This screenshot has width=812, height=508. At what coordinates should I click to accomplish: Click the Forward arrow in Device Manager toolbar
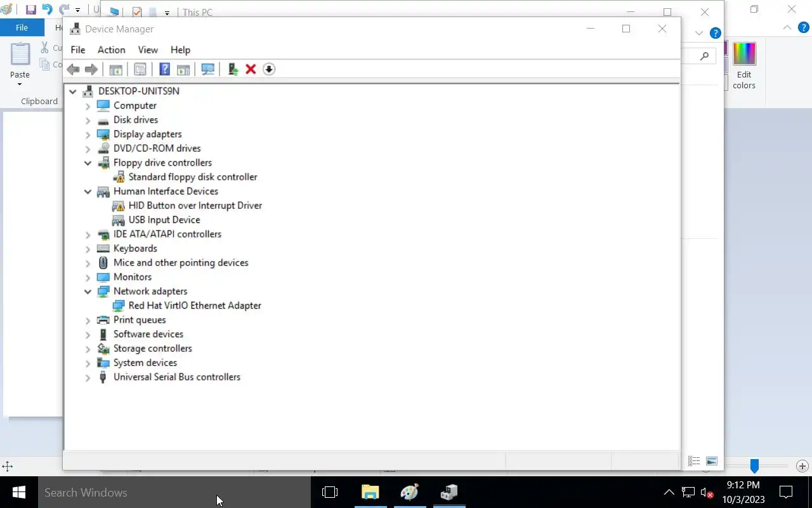(91, 69)
